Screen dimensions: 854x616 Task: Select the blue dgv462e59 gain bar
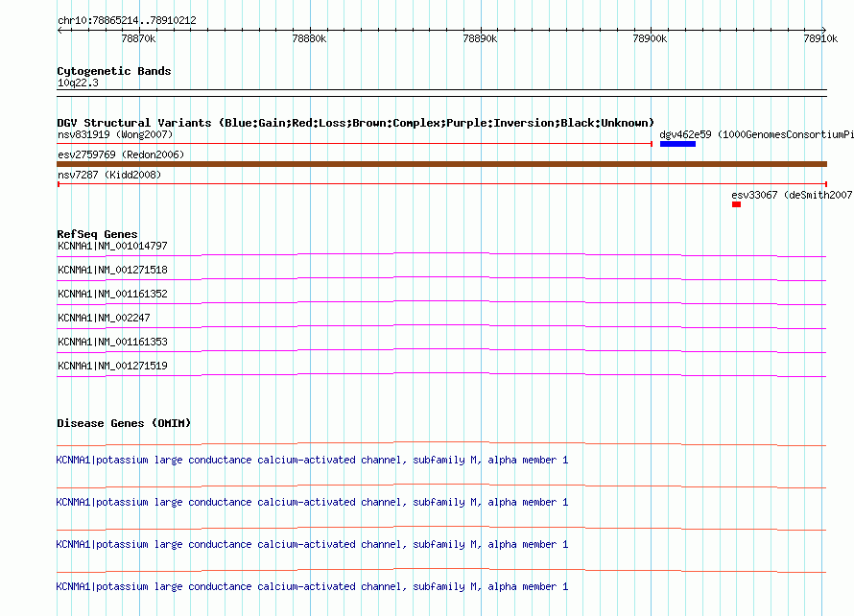677,144
